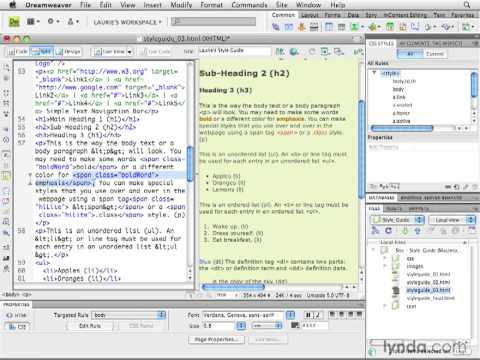Screen dimensions: 480x360
Task: Click the Put files blue arrow icon
Action: pyautogui.click(x=417, y=230)
